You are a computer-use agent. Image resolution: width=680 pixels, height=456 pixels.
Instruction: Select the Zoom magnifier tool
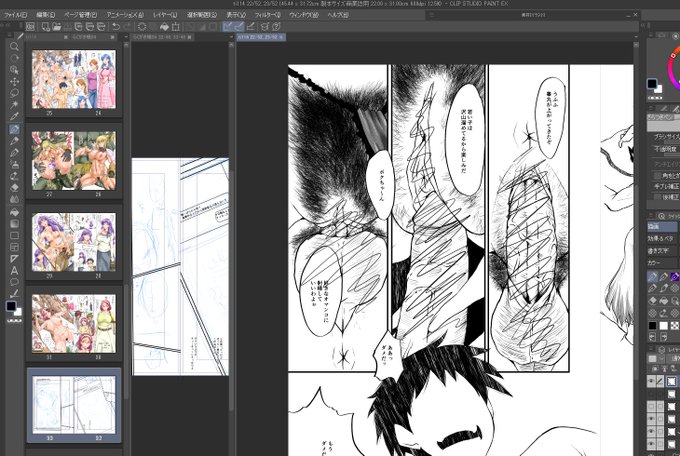pos(14,46)
